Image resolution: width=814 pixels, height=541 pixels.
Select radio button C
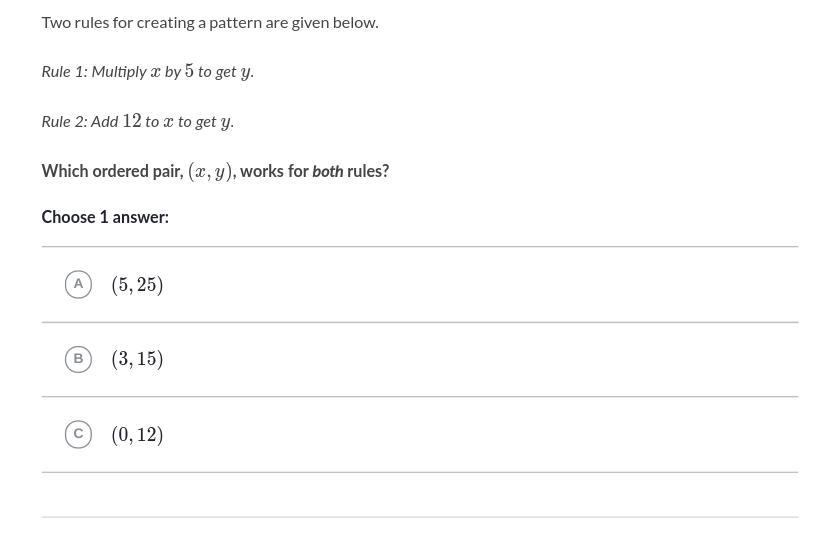coord(78,434)
